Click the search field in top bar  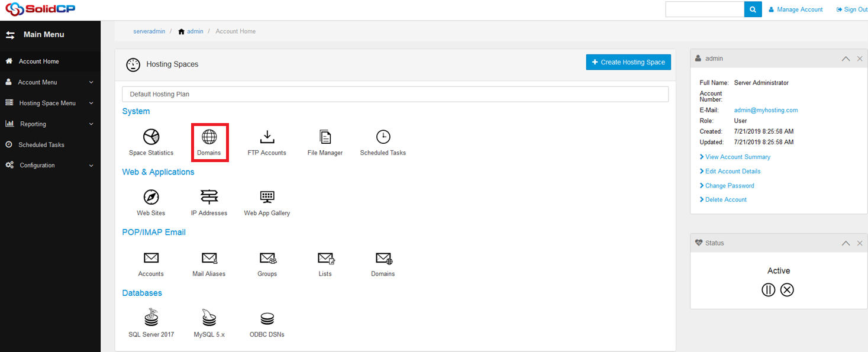pyautogui.click(x=704, y=9)
